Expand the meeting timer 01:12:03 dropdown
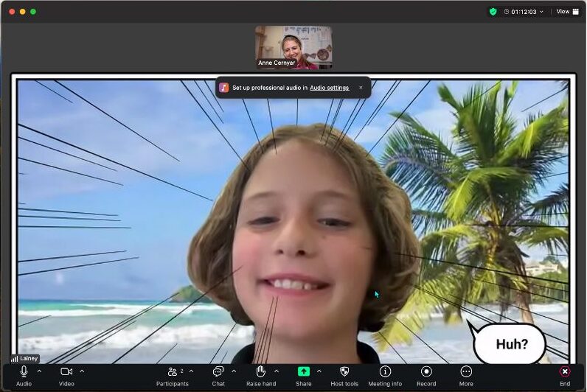 coord(524,12)
